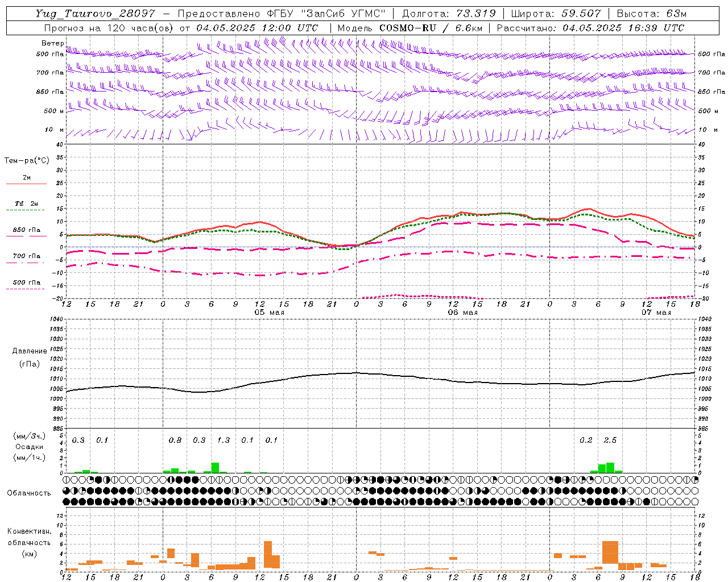Click the 'Ветер' wind panel label

click(53, 43)
